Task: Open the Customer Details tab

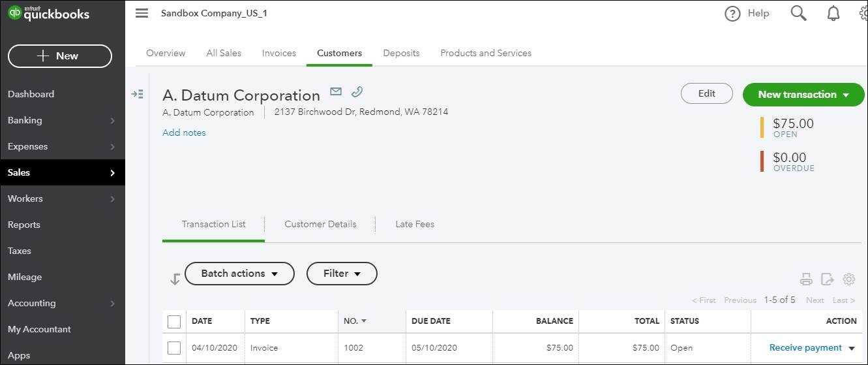Action: [320, 224]
